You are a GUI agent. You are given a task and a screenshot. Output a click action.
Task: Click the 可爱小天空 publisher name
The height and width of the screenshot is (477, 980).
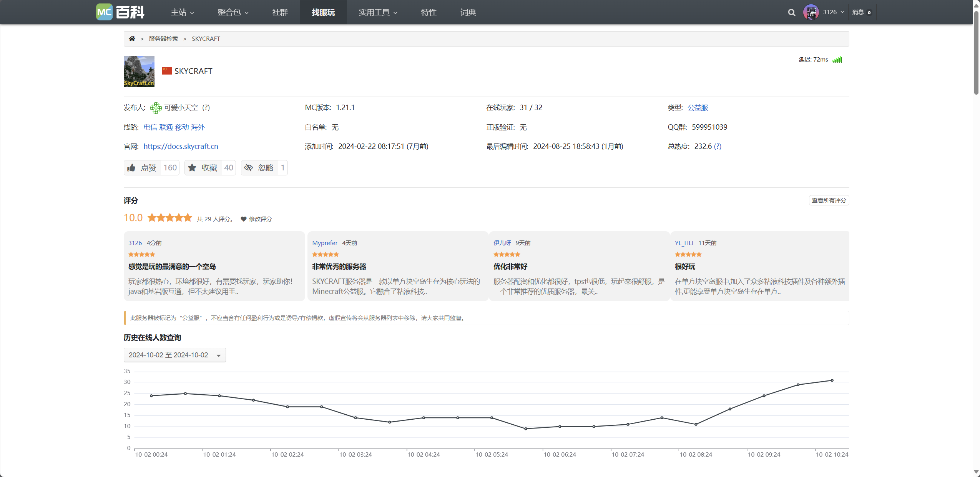point(181,108)
